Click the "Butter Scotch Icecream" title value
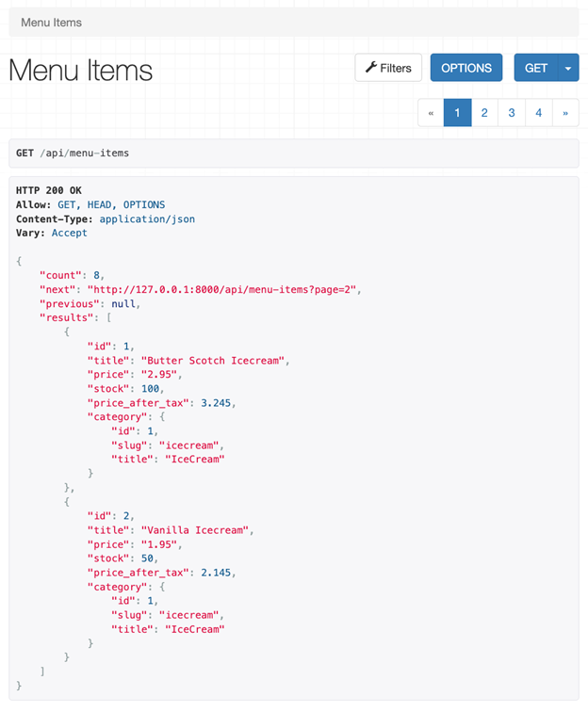Image resolution: width=588 pixels, height=712 pixels. pos(214,361)
